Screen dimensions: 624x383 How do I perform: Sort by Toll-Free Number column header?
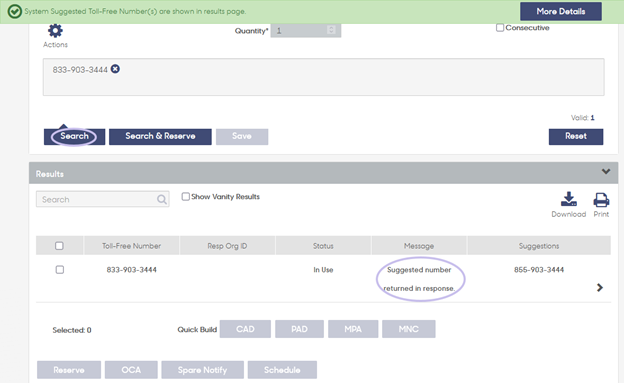click(x=131, y=246)
